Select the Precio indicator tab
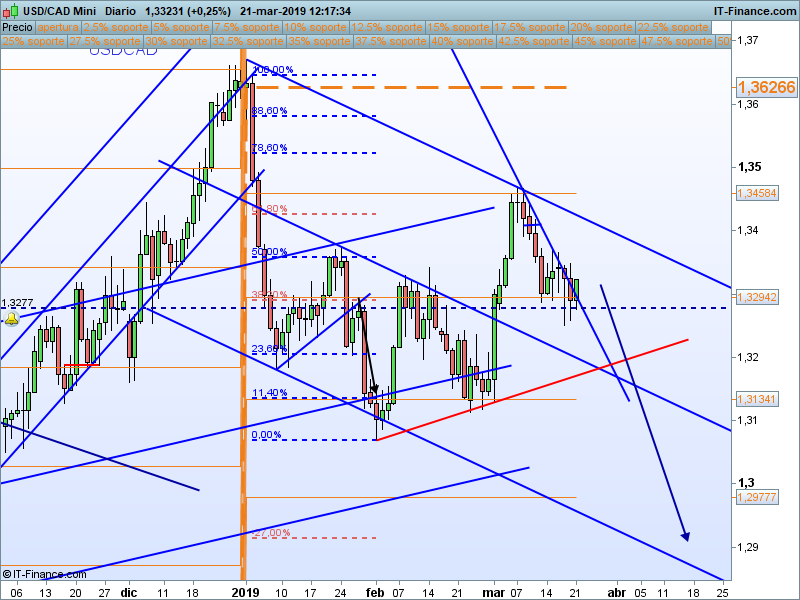 tap(18, 27)
